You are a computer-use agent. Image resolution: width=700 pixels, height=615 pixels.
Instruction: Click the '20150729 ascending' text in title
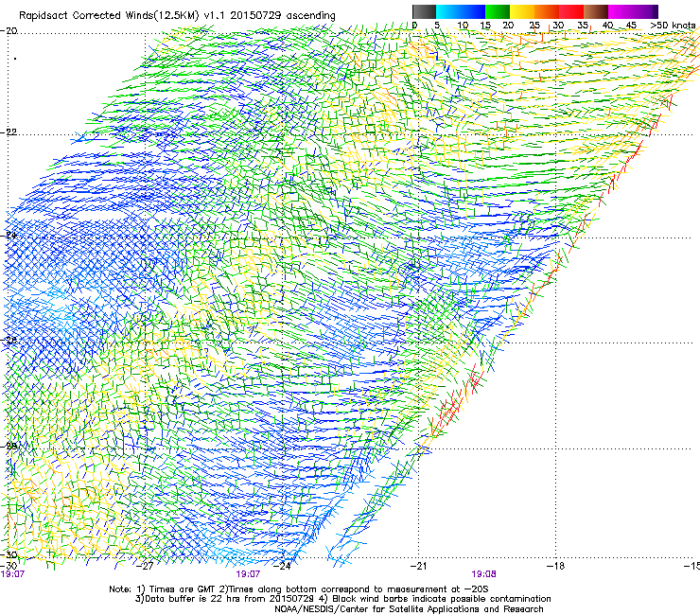point(283,16)
